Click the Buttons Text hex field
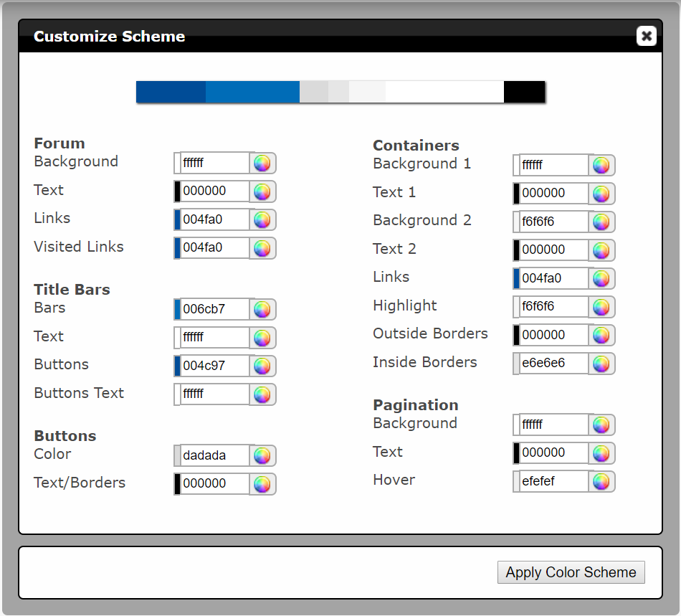This screenshot has width=681, height=616. coord(215,394)
